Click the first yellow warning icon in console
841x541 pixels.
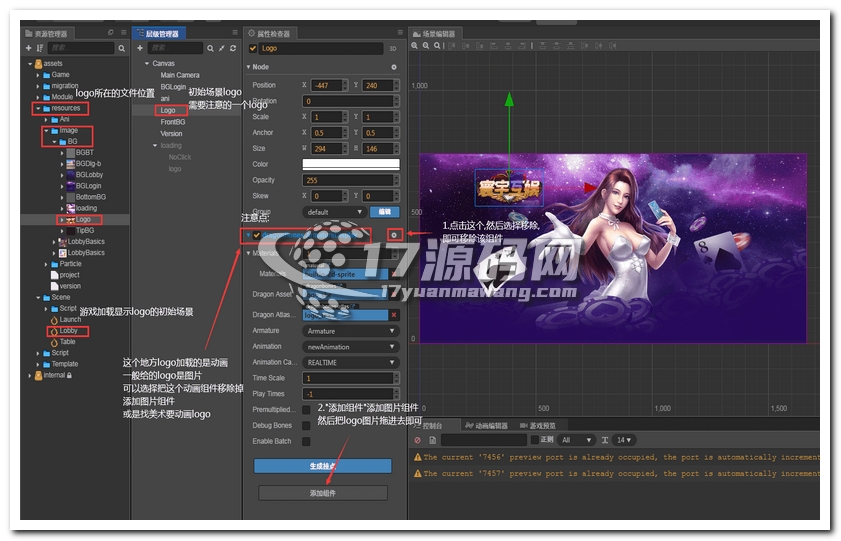pyautogui.click(x=417, y=457)
